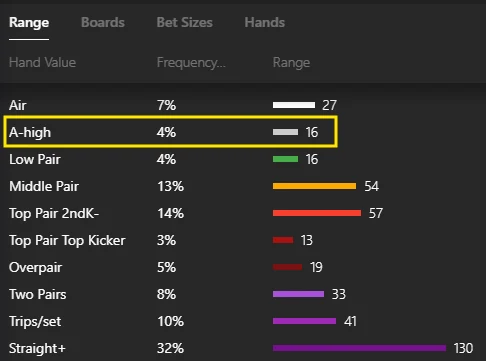Select the Middle Pair row
The width and height of the screenshot is (486, 361).
[243, 186]
